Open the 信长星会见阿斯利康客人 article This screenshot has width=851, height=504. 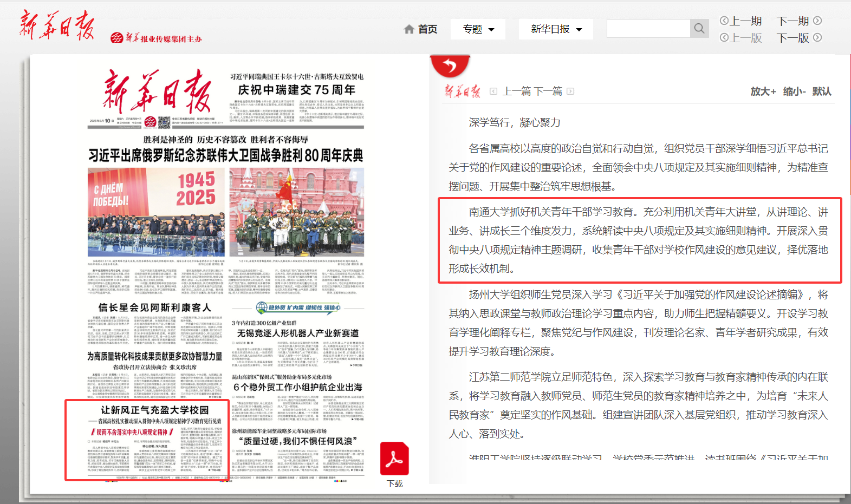[154, 307]
